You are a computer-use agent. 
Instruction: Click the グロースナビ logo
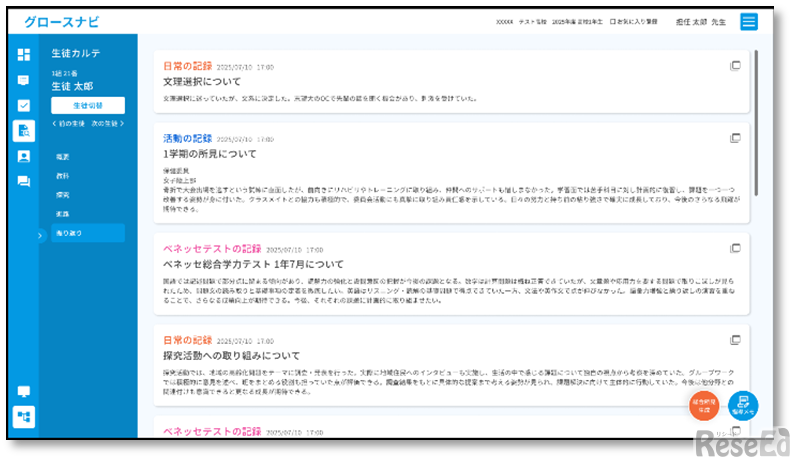coord(62,22)
